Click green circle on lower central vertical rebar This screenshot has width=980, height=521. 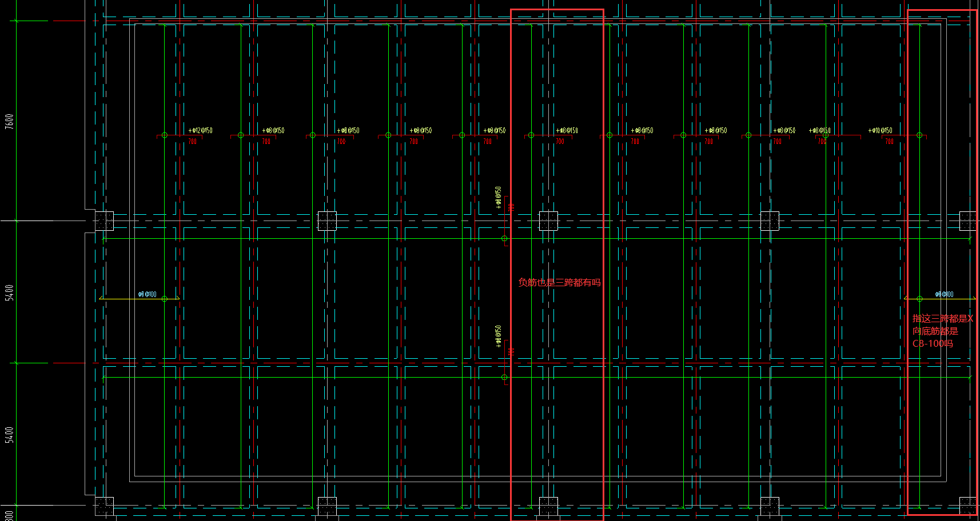[x=504, y=377]
